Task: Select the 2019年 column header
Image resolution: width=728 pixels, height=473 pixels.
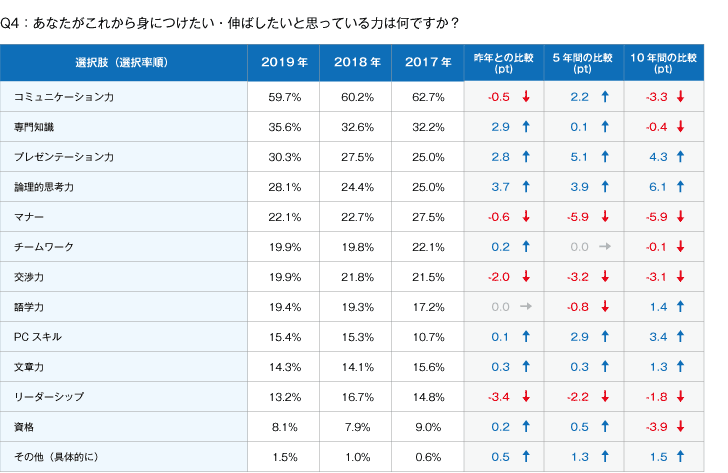Action: pos(285,62)
